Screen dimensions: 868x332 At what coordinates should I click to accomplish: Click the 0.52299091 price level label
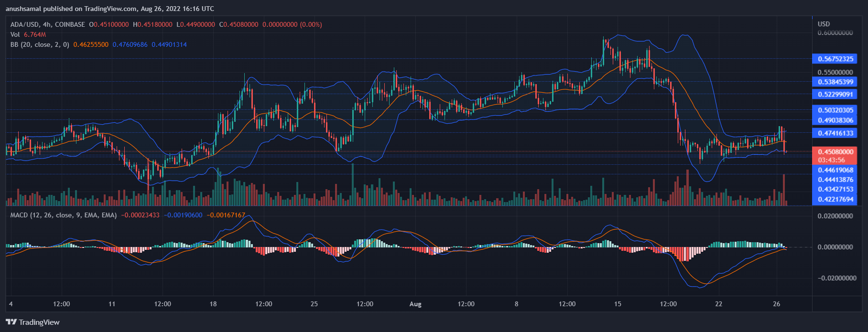(835, 95)
